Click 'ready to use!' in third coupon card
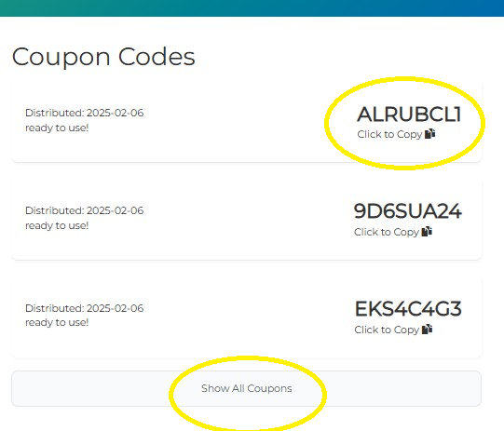 click(x=57, y=322)
